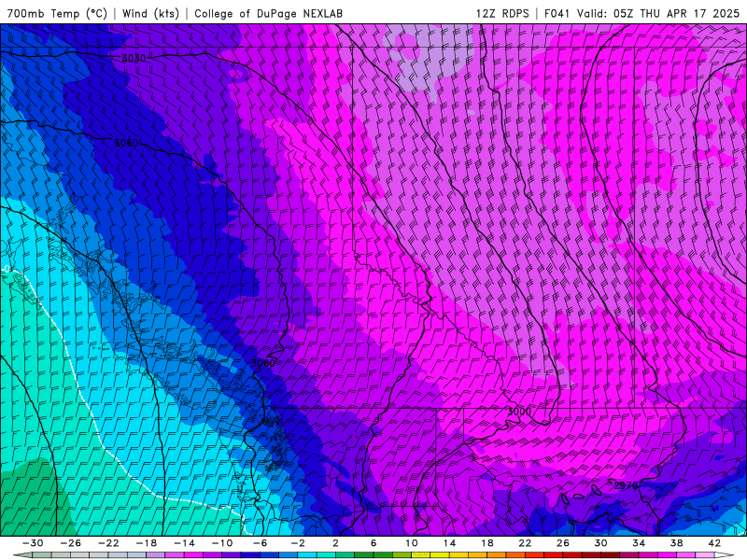The width and height of the screenshot is (747, 560).
Task: Click the yellow swatch below '14' on colorbar
Action: tap(458, 555)
